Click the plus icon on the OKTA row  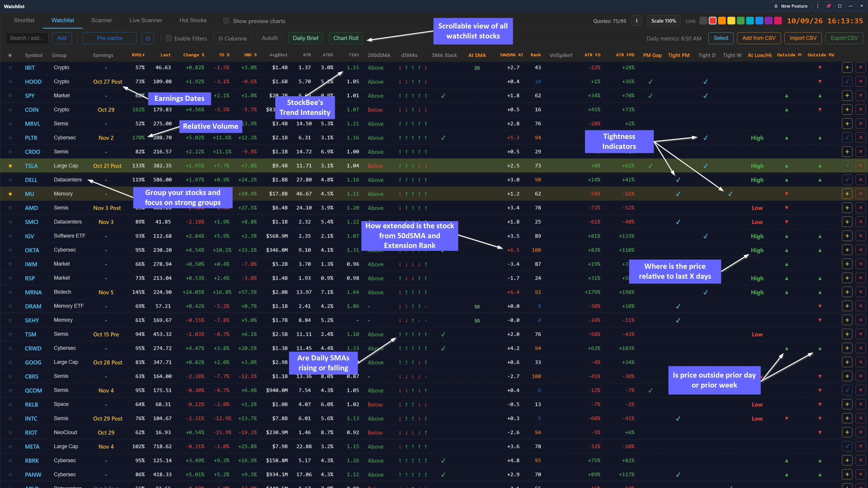click(847, 250)
